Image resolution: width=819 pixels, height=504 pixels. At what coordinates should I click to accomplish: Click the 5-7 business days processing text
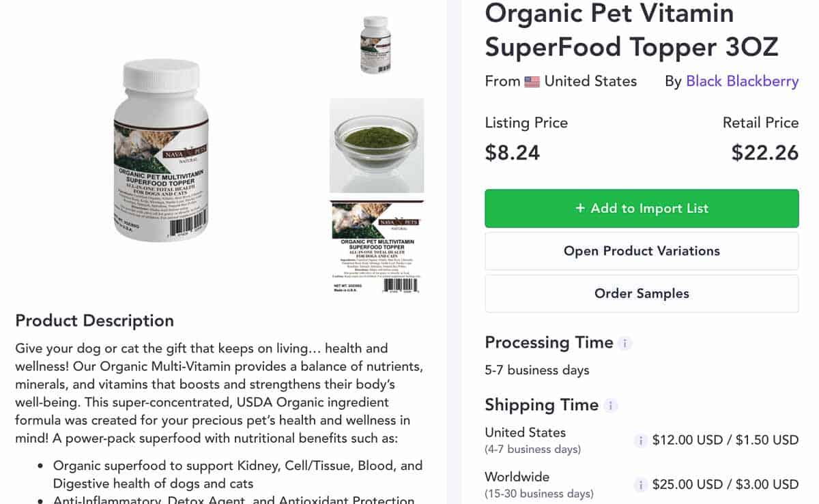pos(537,371)
